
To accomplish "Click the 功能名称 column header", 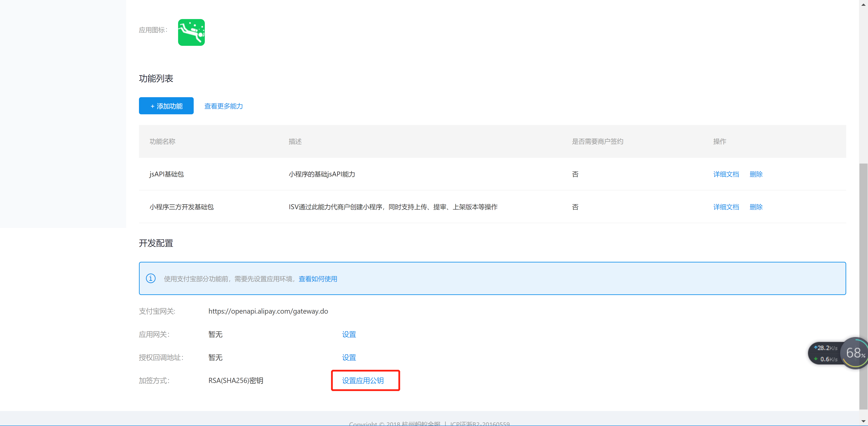I will (x=162, y=141).
